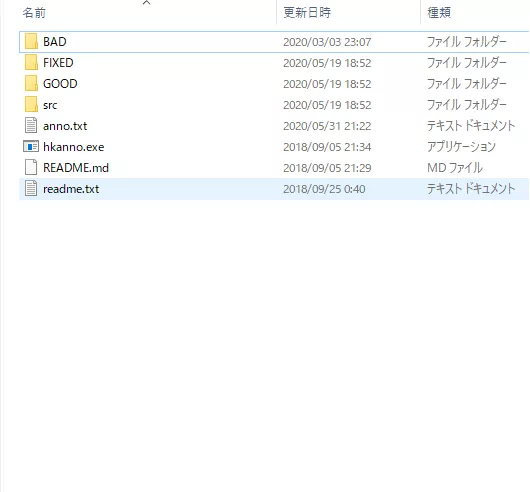Click the README.md file name
This screenshot has height=492, width=530.
click(76, 168)
